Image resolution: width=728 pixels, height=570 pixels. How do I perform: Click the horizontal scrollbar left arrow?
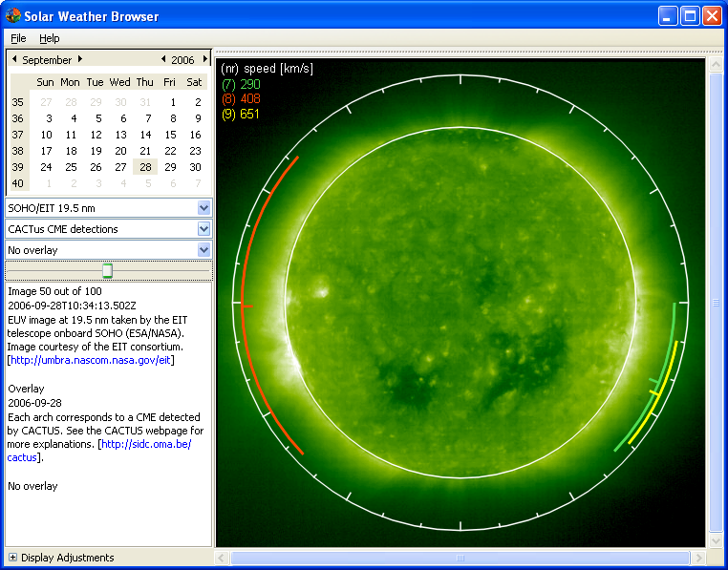(x=222, y=558)
